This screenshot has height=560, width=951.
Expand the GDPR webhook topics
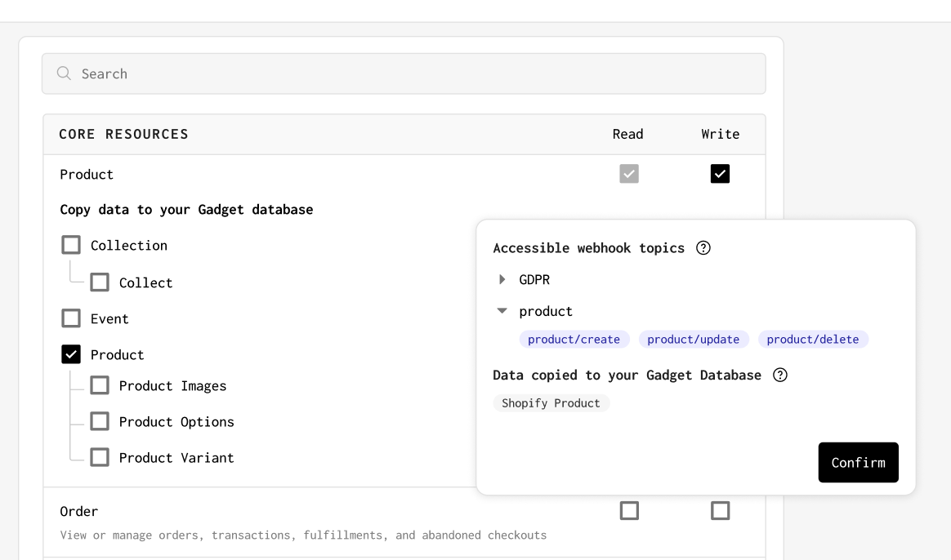502,279
